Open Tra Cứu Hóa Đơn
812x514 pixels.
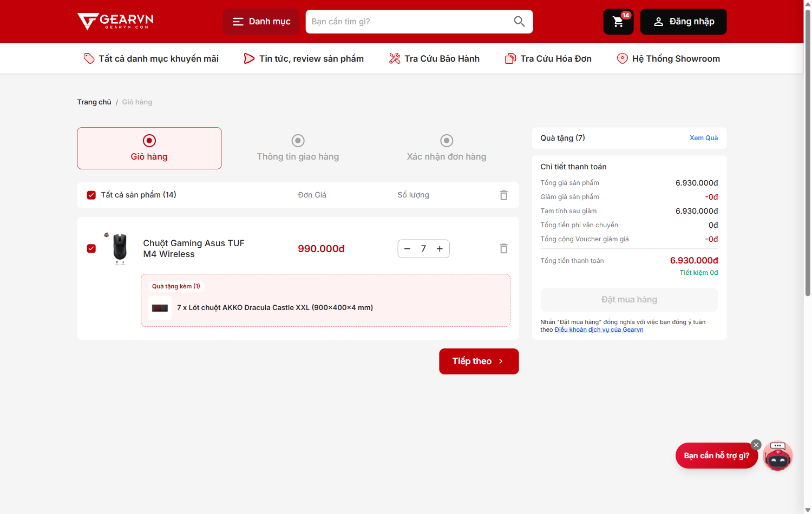pos(548,58)
